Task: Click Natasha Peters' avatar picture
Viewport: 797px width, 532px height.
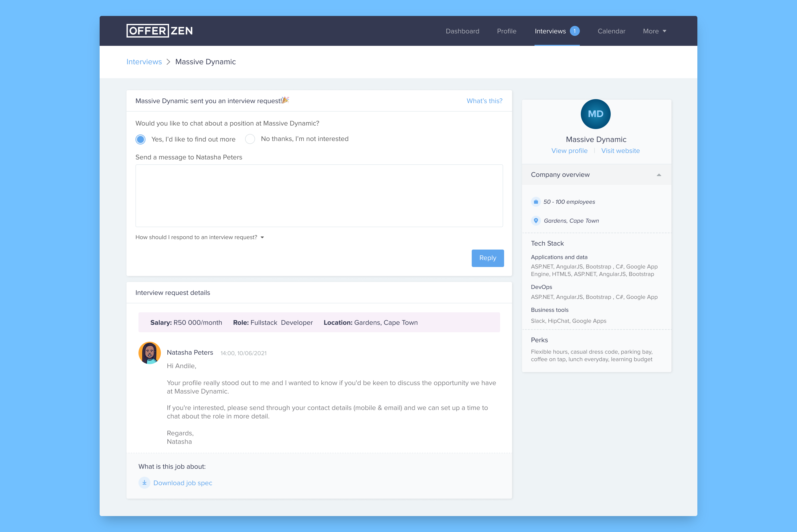Action: [150, 353]
